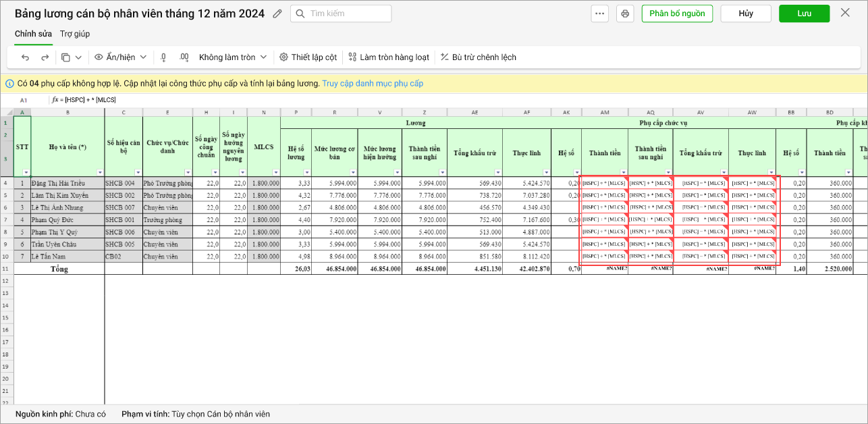The image size is (868, 424).
Task: Open the Truy cập danh mục phụ cấp link
Action: pyautogui.click(x=373, y=84)
